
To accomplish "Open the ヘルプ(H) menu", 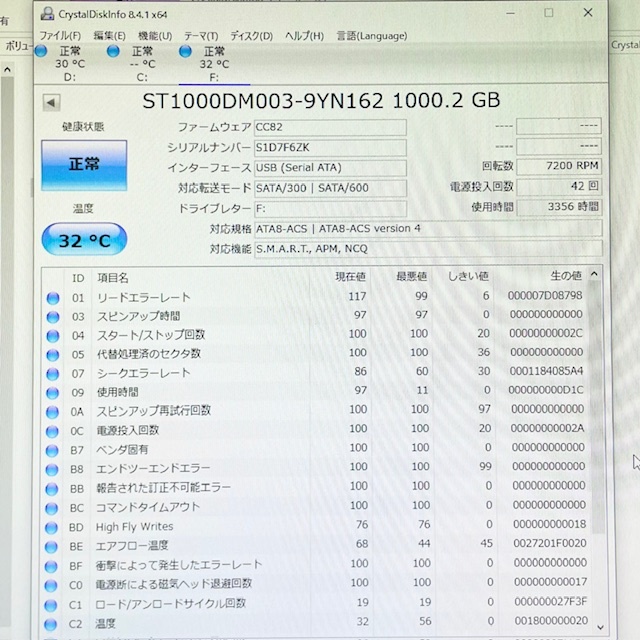I will click(x=304, y=36).
